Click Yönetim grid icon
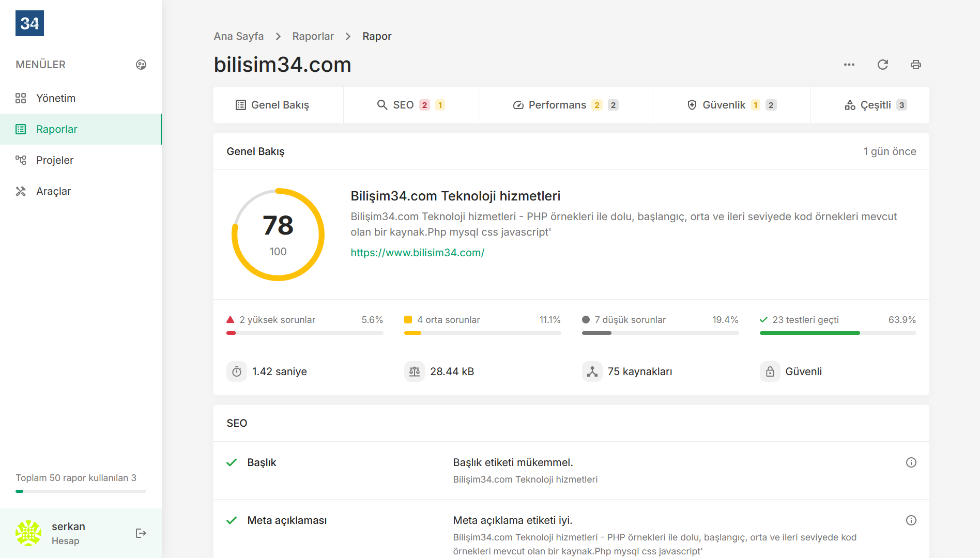This screenshot has height=558, width=980. coord(21,98)
